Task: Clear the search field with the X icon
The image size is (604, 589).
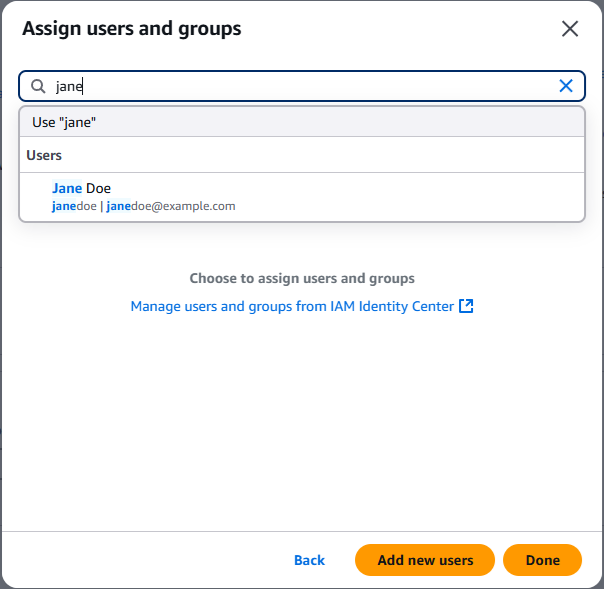Action: click(566, 86)
